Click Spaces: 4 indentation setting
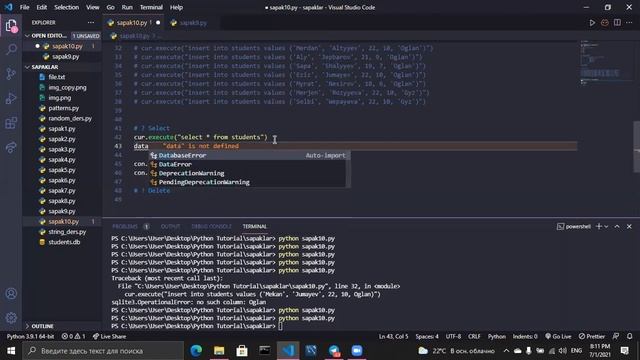The height and width of the screenshot is (360, 640). 427,336
